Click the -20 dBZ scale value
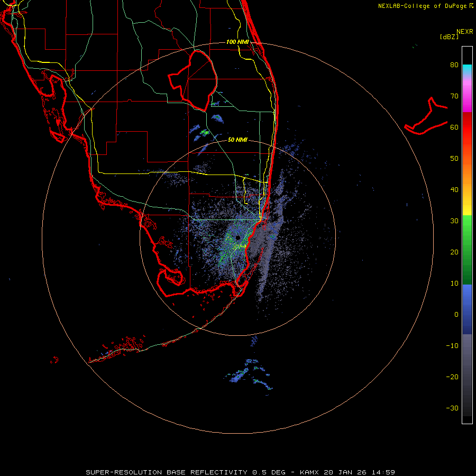The width and height of the screenshot is (476, 476). click(452, 377)
